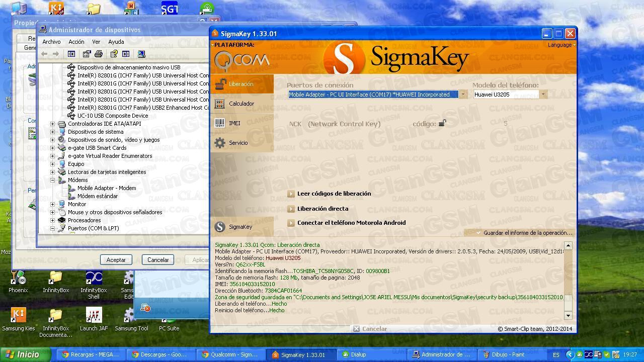Screen dimensions: 644x362
Task: Open Samsung Kies desktop shortcut below Phoenix
Action: [19, 319]
